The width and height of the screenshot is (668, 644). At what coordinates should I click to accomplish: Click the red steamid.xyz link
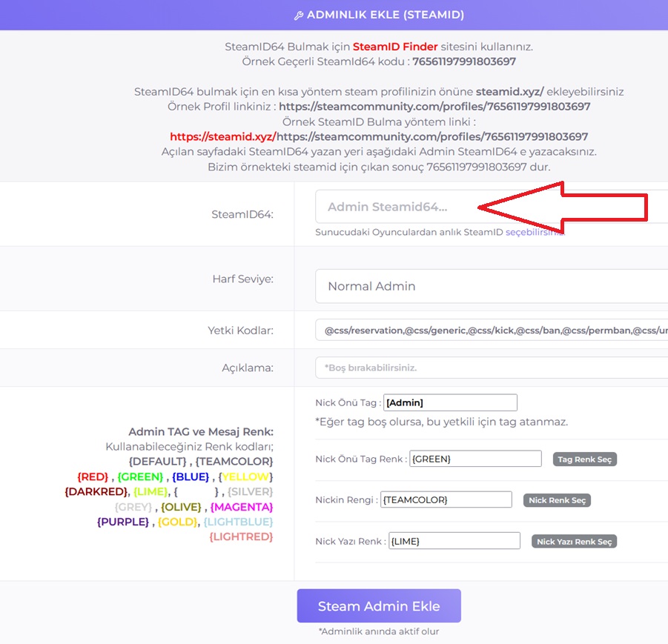click(x=222, y=136)
